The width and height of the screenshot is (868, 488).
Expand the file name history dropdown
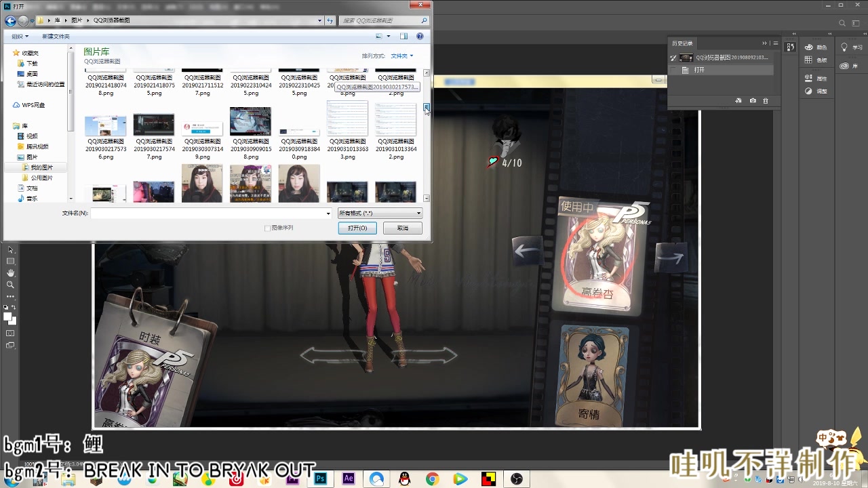pos(328,213)
